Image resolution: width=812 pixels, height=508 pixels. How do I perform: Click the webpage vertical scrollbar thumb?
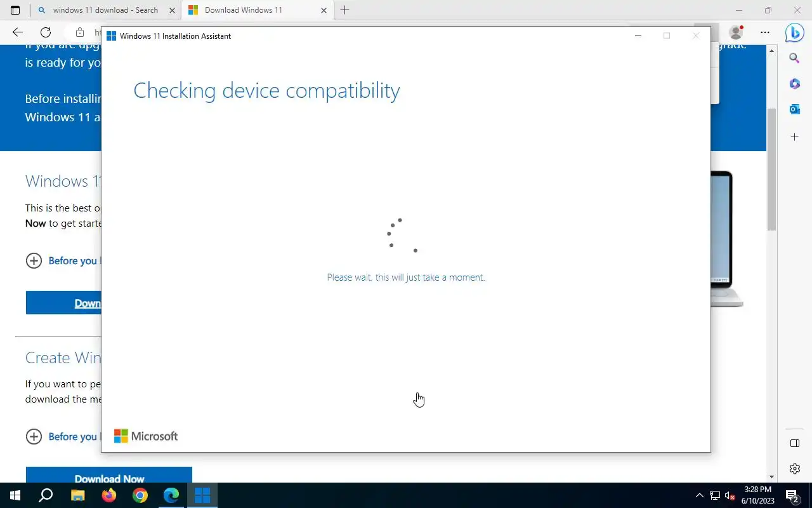click(772, 170)
